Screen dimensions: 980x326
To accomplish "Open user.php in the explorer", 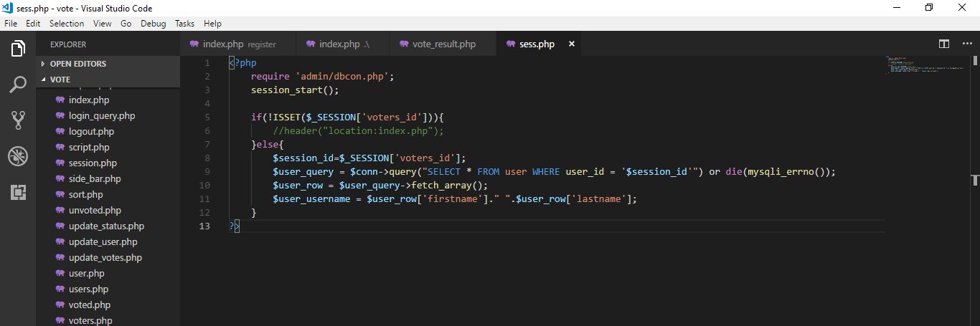I will (x=108, y=274).
